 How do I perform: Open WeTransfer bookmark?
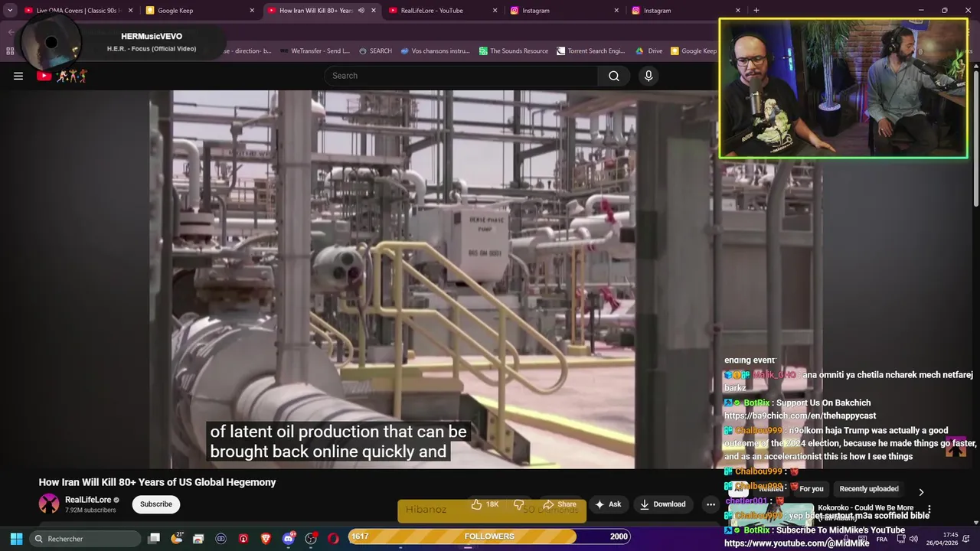coord(315,51)
